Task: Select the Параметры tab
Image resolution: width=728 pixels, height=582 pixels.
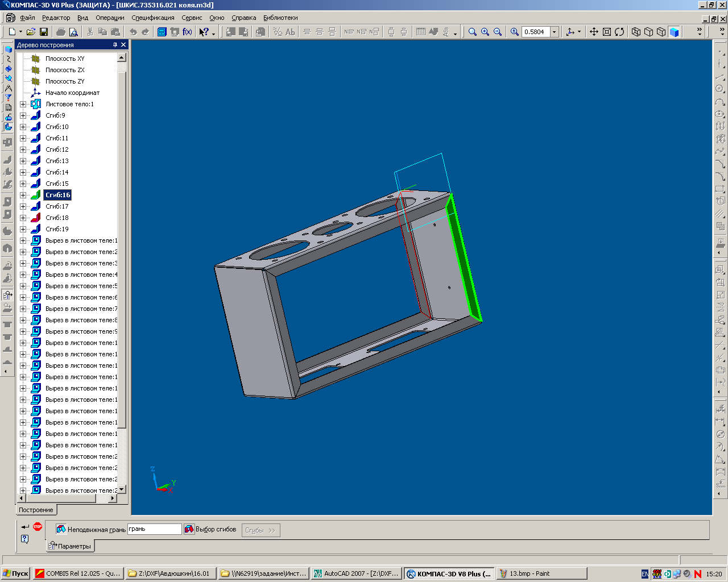Action: 71,546
